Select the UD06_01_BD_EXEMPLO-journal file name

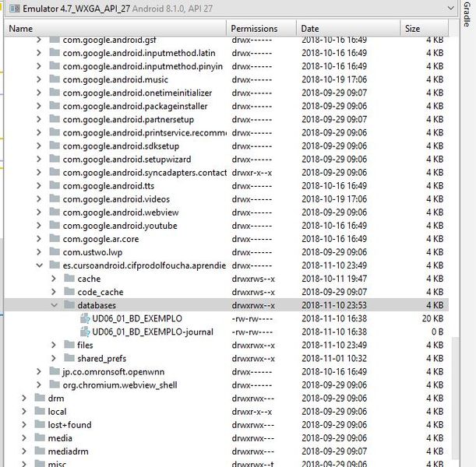pyautogui.click(x=153, y=332)
